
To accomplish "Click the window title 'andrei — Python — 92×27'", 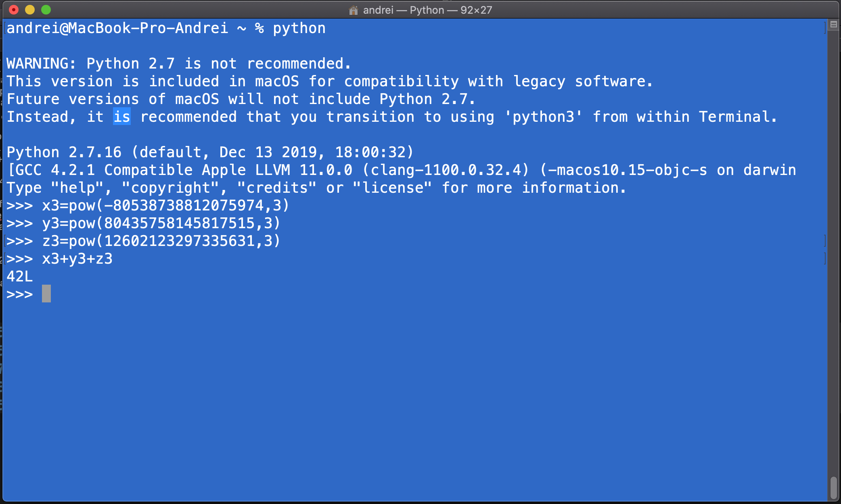I will [x=427, y=10].
